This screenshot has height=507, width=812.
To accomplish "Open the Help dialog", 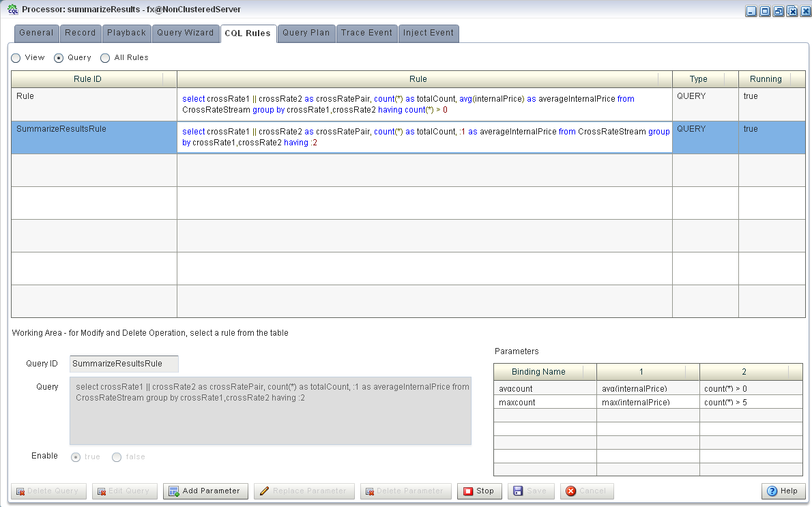I will [782, 491].
